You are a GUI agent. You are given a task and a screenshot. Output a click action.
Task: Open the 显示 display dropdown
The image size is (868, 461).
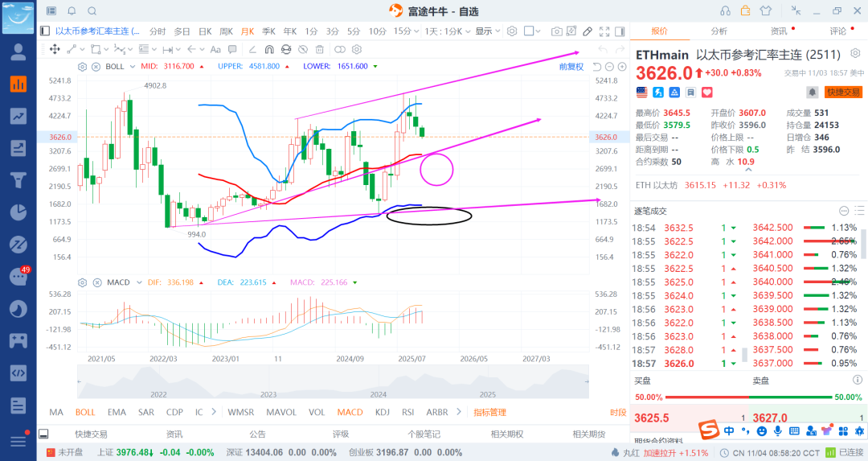coord(486,31)
